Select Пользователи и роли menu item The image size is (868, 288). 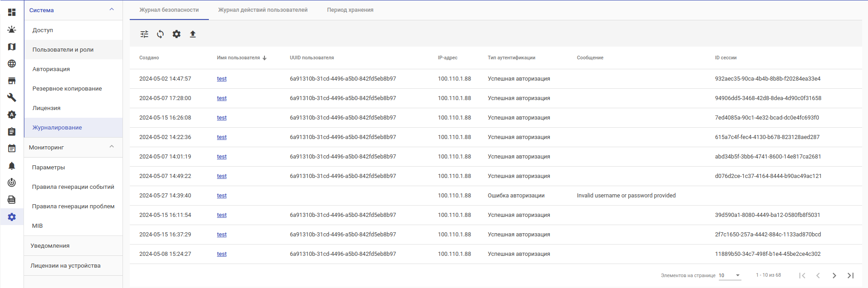[x=63, y=50]
